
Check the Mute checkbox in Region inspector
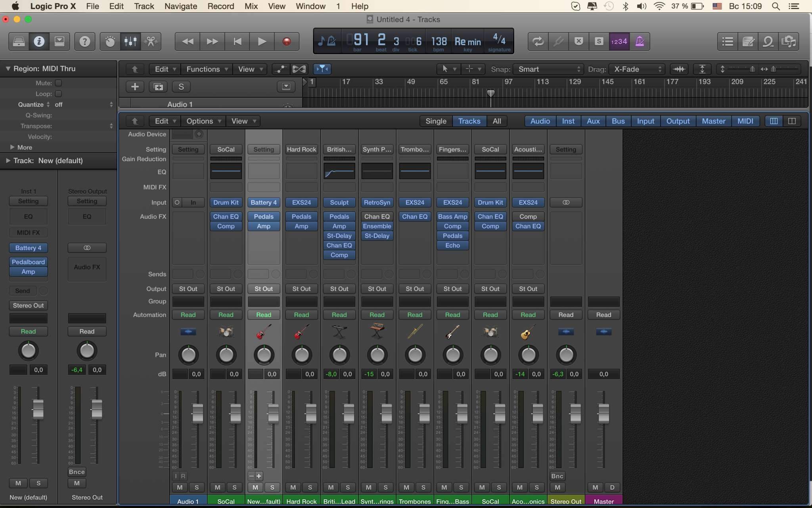pos(58,83)
